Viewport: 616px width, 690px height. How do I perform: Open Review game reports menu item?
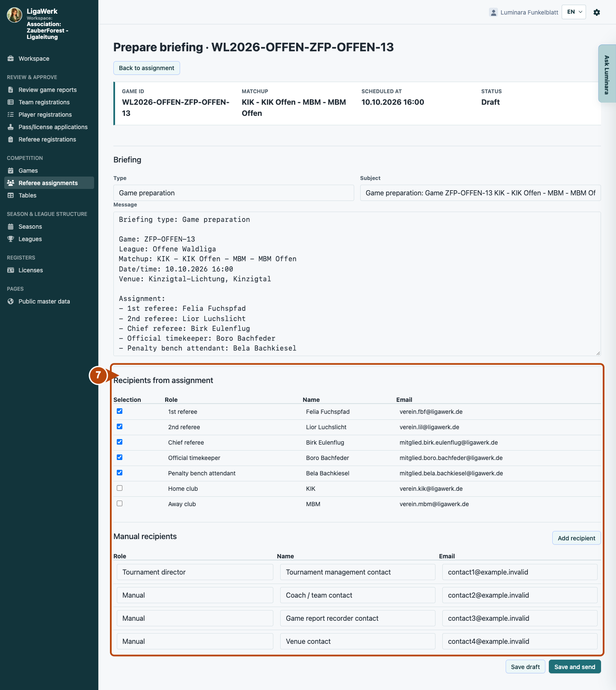tap(49, 90)
